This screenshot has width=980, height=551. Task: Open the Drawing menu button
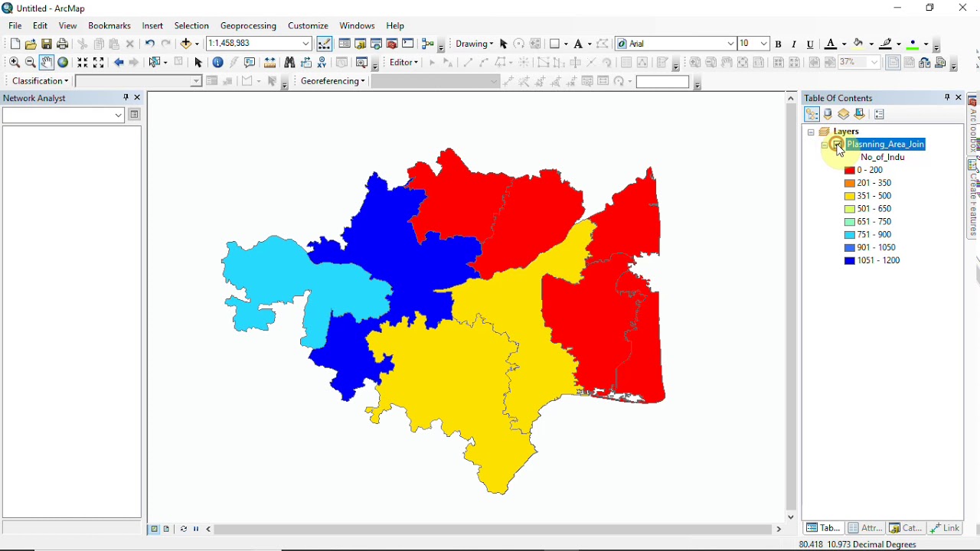tap(474, 44)
